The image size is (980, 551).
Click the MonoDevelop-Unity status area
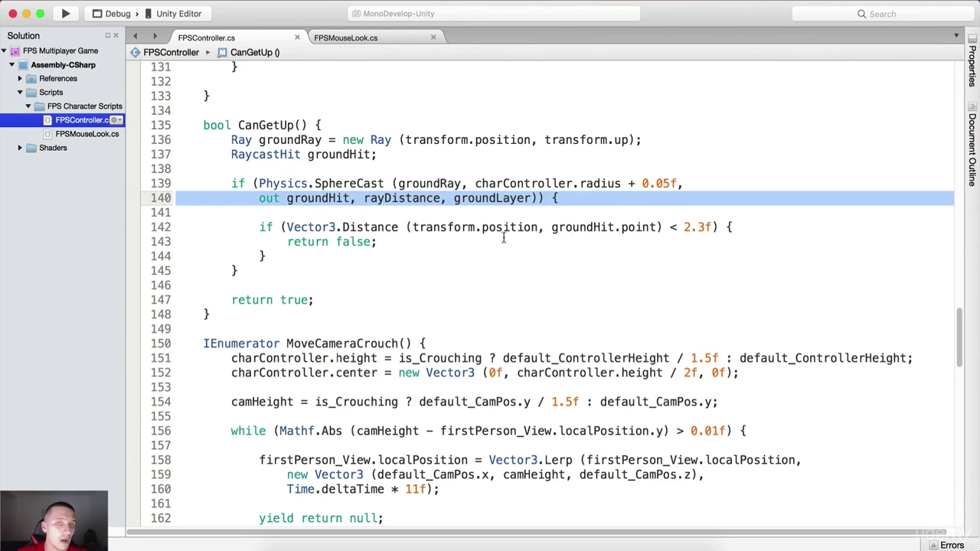pos(492,14)
